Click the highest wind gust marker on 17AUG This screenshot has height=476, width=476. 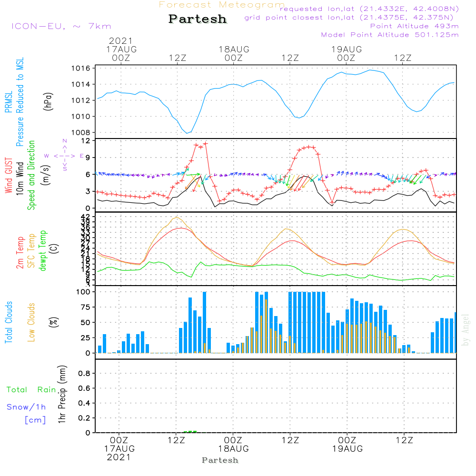[x=206, y=143]
